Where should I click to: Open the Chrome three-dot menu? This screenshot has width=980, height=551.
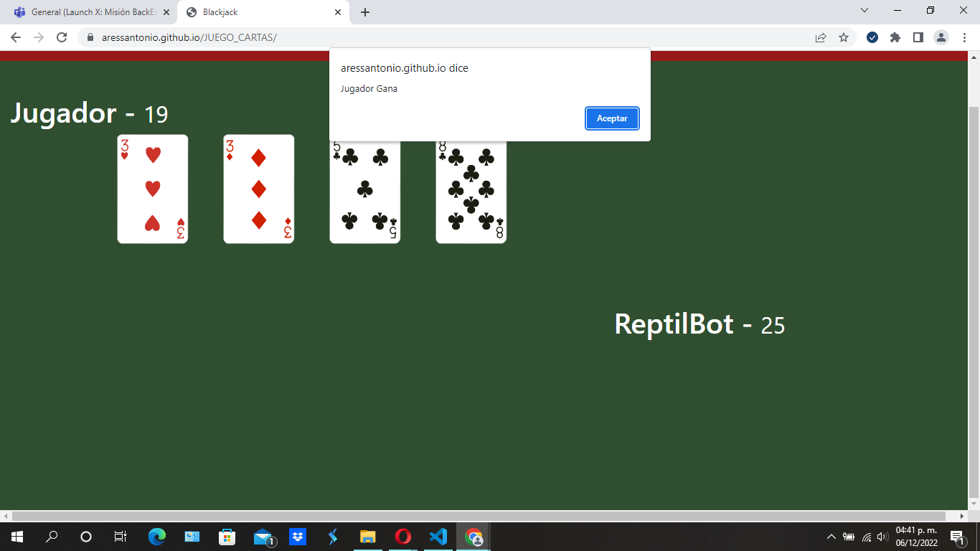(963, 37)
